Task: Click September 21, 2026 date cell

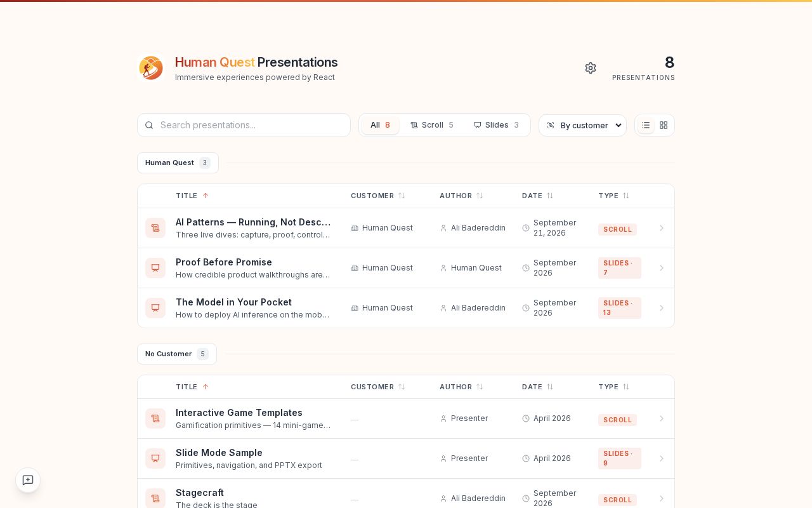Action: (x=549, y=228)
